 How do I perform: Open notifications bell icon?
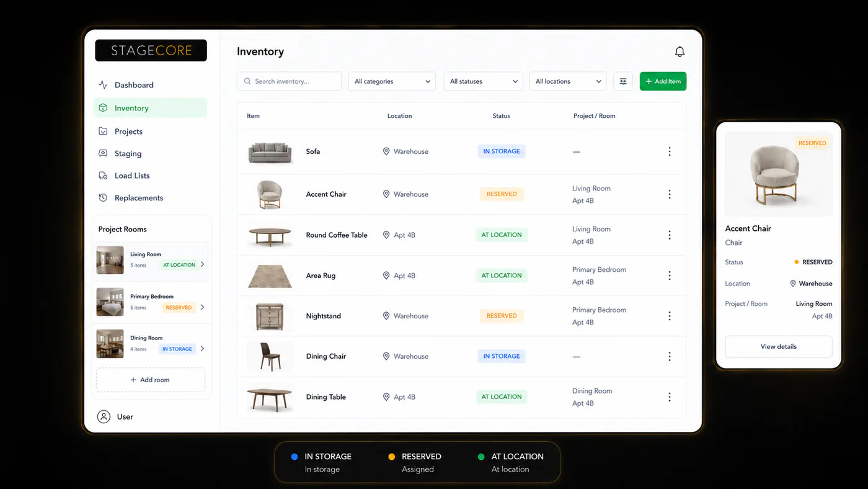(680, 52)
